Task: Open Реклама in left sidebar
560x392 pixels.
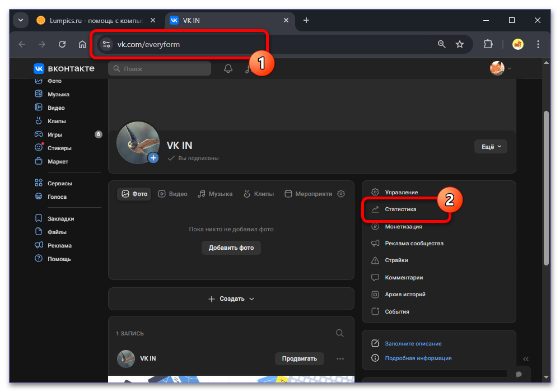Action: (x=53, y=245)
